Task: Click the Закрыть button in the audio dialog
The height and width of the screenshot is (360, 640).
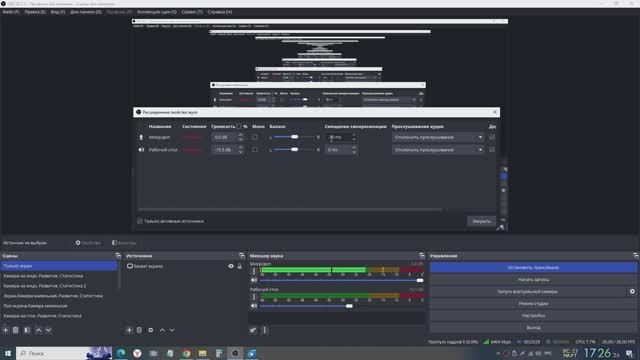Action: [481, 221]
